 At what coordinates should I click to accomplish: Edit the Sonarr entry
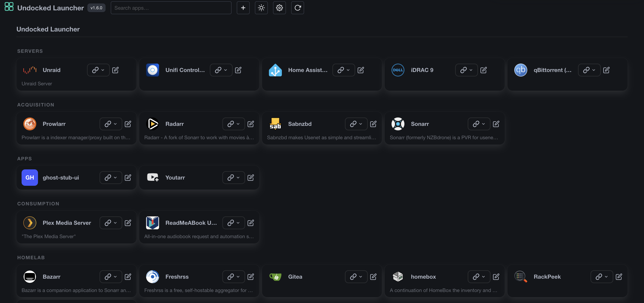coord(496,124)
